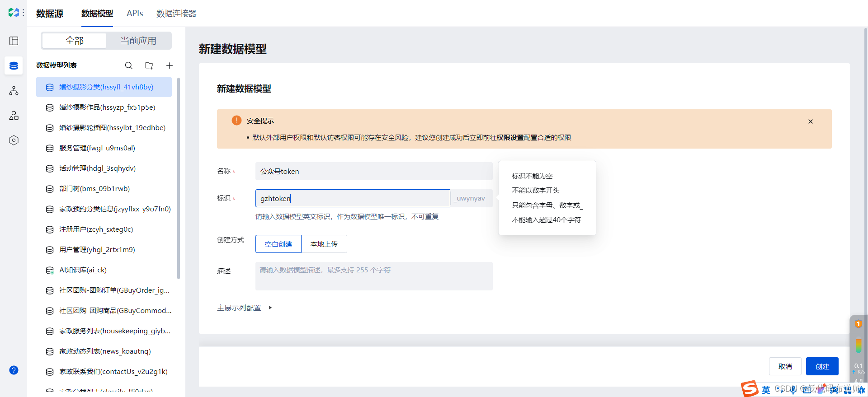Screen dimensions: 868x397
Task: Focus the 标识 input field
Action: click(353, 198)
